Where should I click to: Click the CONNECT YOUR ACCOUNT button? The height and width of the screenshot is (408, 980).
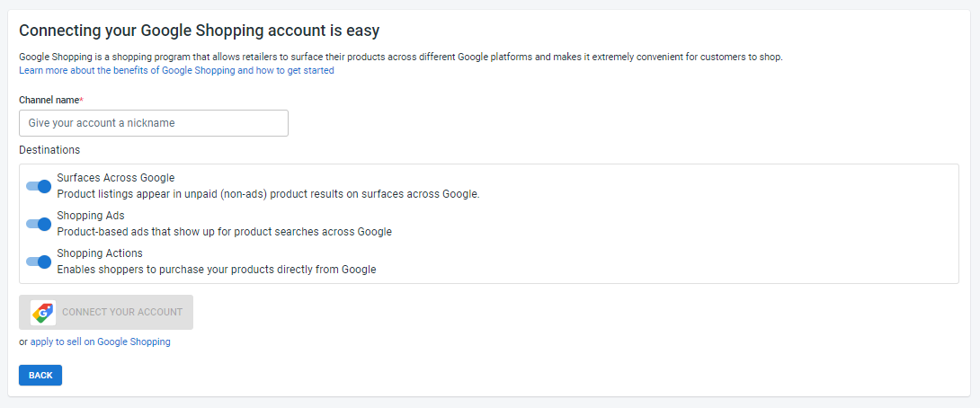[106, 313]
